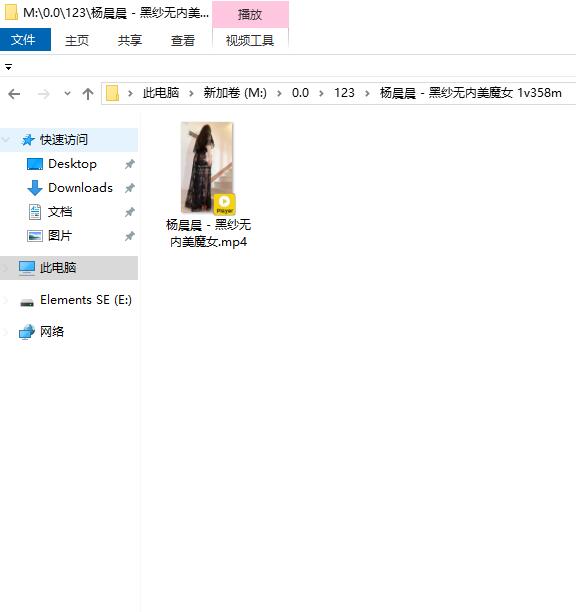Switch to the 共享 ribbon tab
576x612 pixels.
130,40
